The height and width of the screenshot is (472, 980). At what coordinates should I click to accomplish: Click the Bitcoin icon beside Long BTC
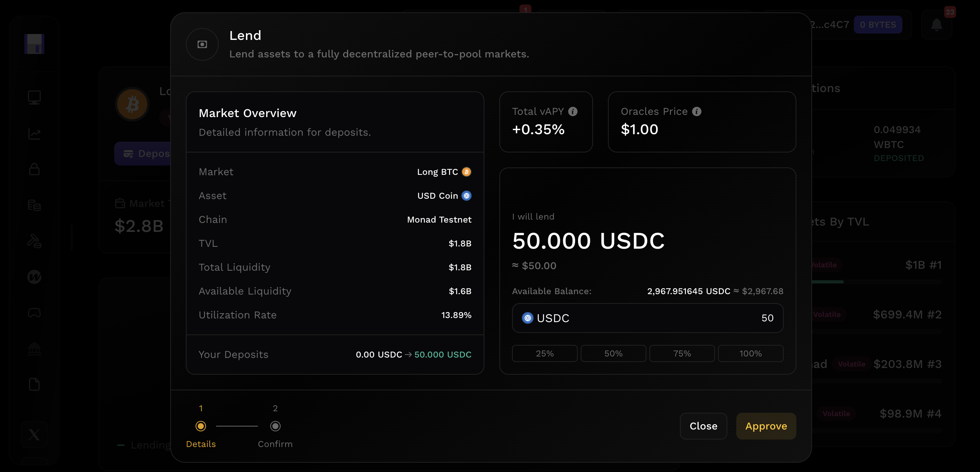pyautogui.click(x=466, y=172)
